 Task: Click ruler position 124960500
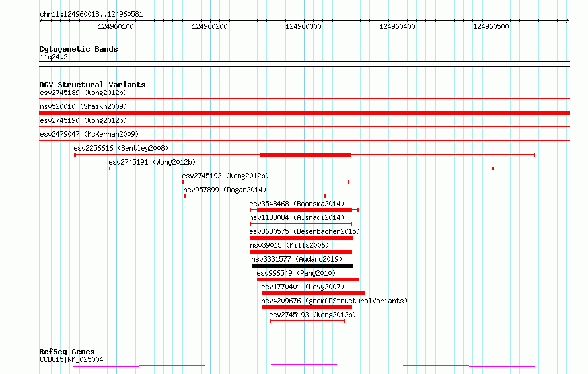(x=491, y=26)
